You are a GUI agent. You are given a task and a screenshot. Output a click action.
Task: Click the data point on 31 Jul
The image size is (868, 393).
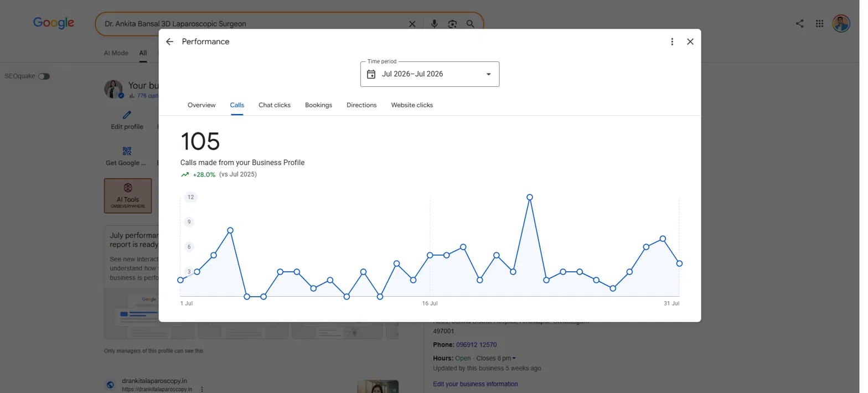679,263
